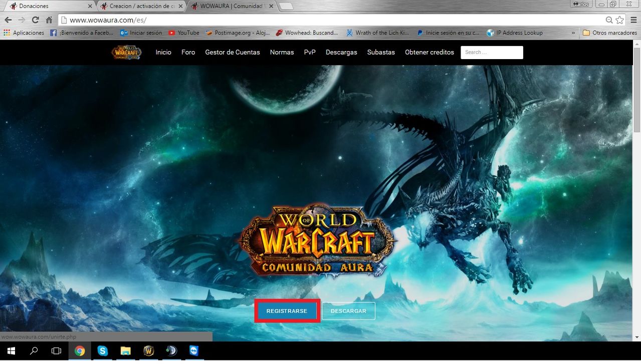This screenshot has height=364, width=641.
Task: Open Task View on the taskbar
Action: coord(56,351)
